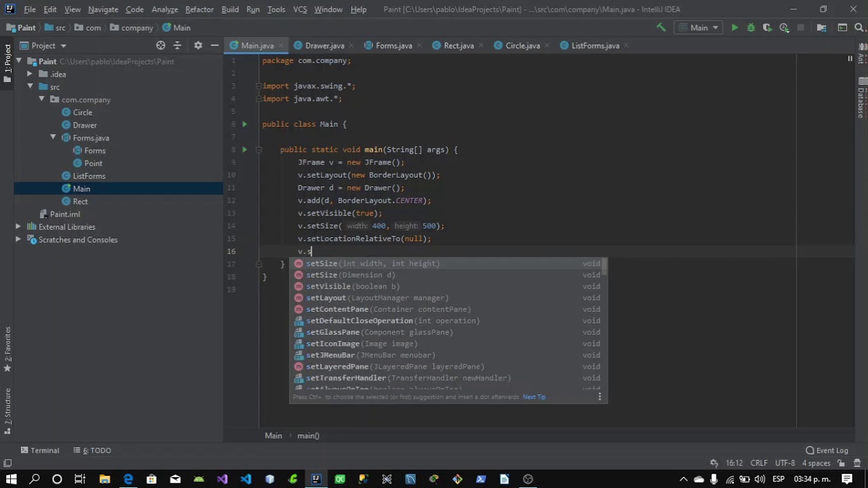Expand Scratches and Consoles

18,240
